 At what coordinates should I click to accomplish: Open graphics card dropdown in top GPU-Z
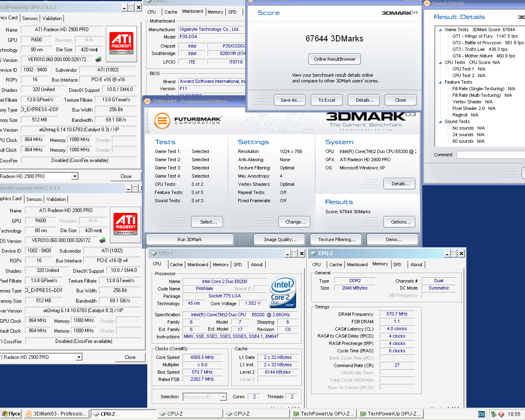(75, 176)
